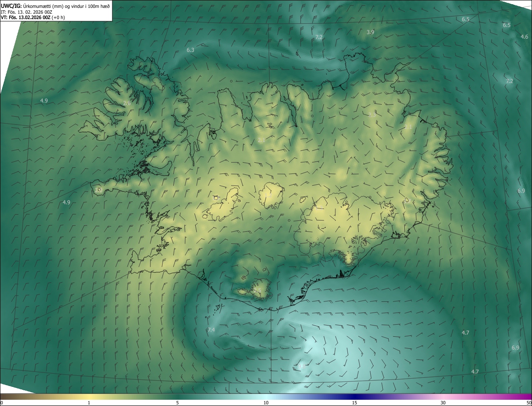Click the colorbar tick label 5

point(177,403)
